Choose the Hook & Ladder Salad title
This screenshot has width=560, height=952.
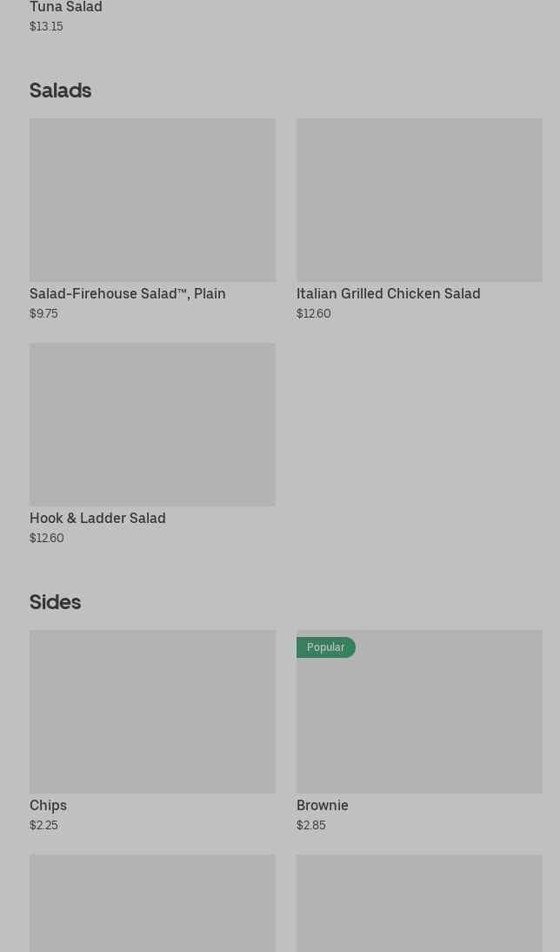[97, 518]
